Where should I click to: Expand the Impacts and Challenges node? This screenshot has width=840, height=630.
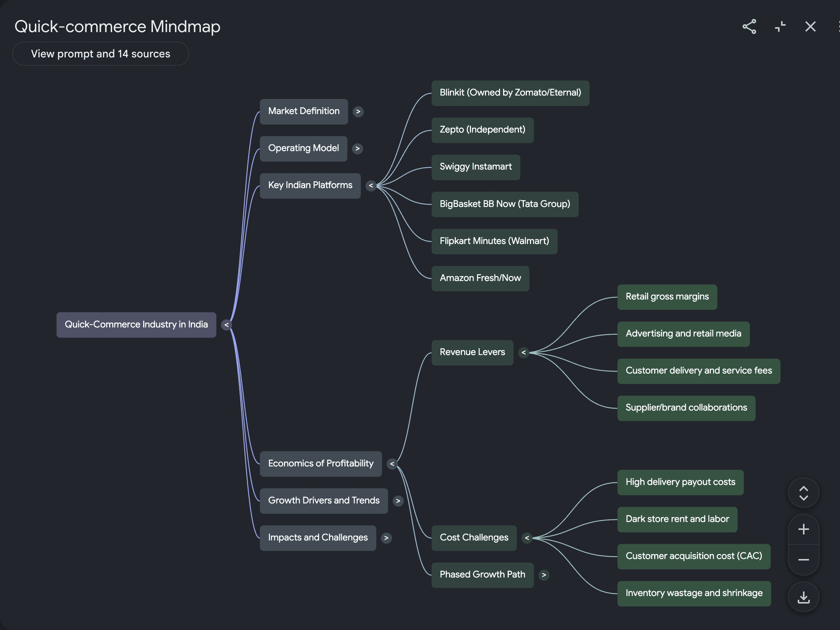[x=386, y=538]
